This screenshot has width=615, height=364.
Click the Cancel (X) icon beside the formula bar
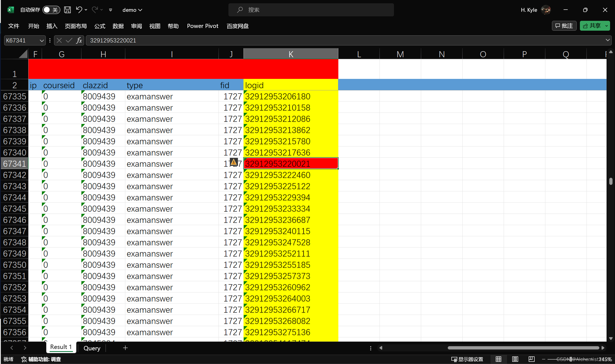coord(59,40)
